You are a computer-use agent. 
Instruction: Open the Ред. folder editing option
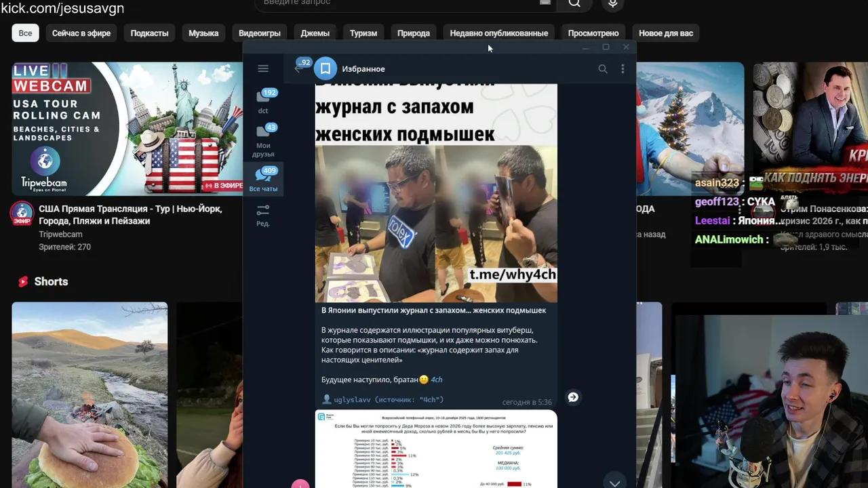coord(263,215)
